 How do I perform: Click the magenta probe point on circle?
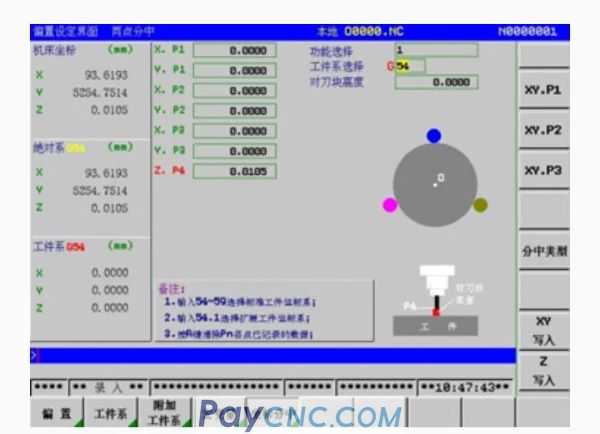390,204
